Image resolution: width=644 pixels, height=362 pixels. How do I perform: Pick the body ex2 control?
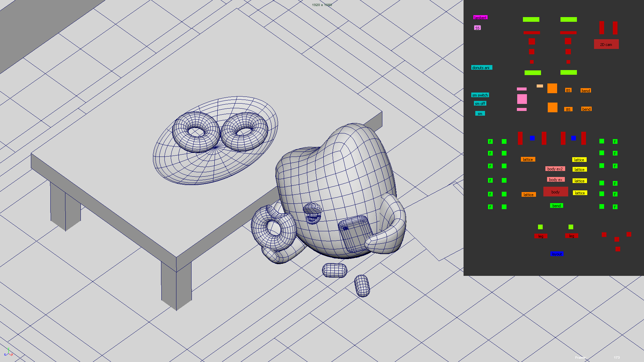point(555,169)
